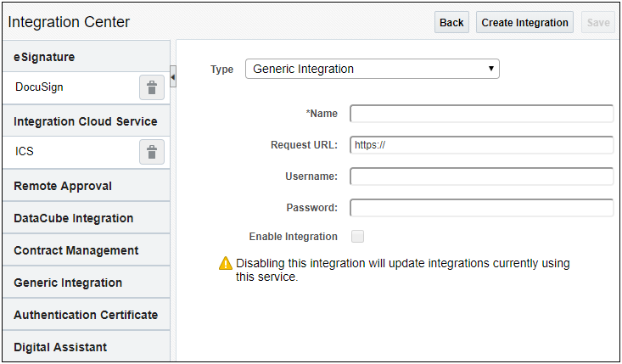Viewport: 622px width, 364px height.
Task: Go Back from Integration Center
Action: pos(451,23)
